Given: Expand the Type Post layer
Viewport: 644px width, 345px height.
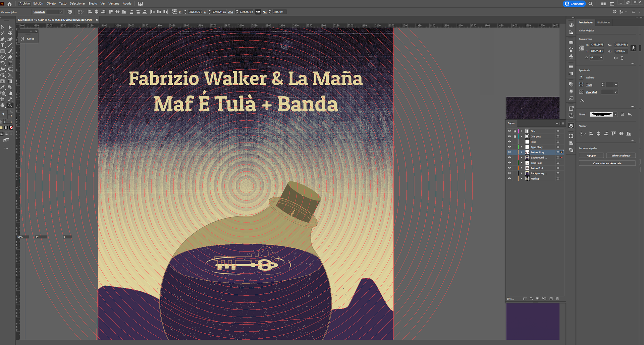Looking at the screenshot, I should pos(521,163).
